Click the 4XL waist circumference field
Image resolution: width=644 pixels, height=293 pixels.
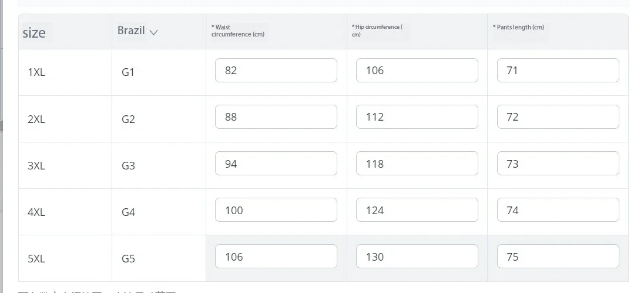coord(276,210)
